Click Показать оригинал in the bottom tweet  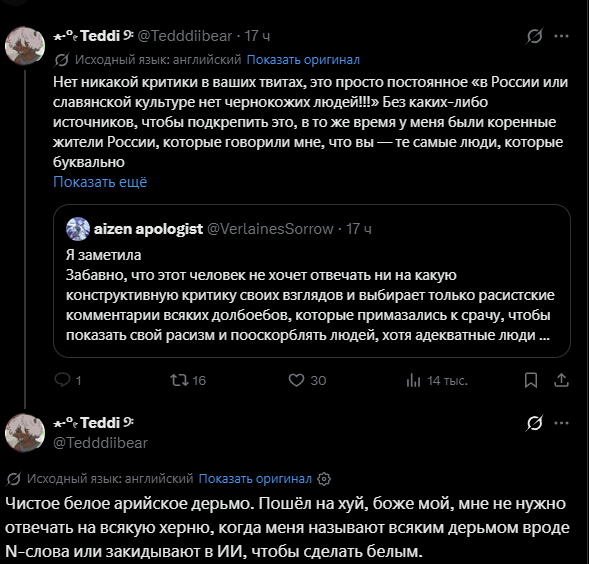pos(255,479)
